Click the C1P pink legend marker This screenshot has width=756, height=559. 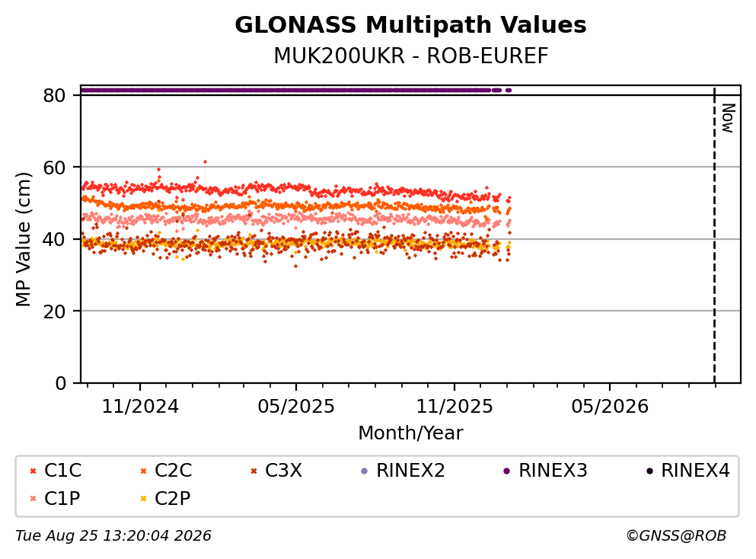point(33,498)
